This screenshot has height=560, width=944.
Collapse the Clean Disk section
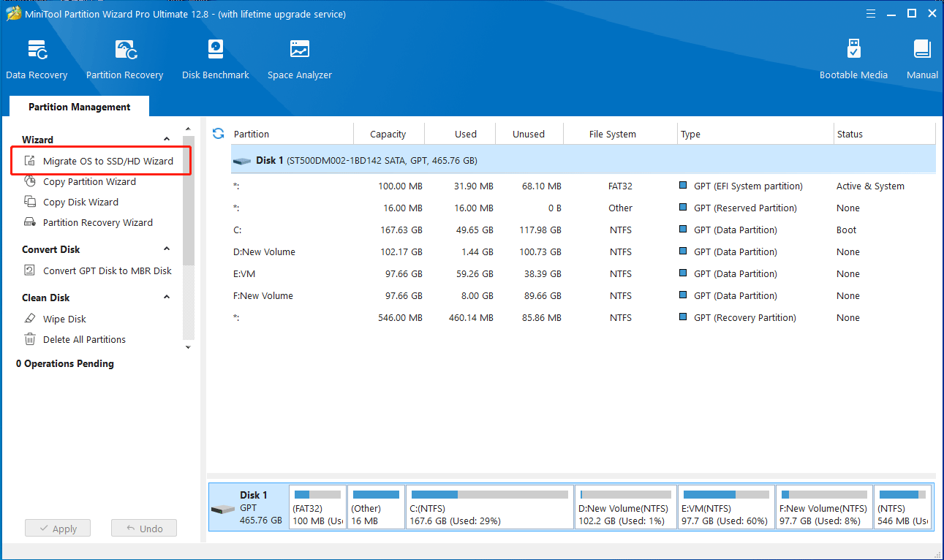(x=167, y=298)
